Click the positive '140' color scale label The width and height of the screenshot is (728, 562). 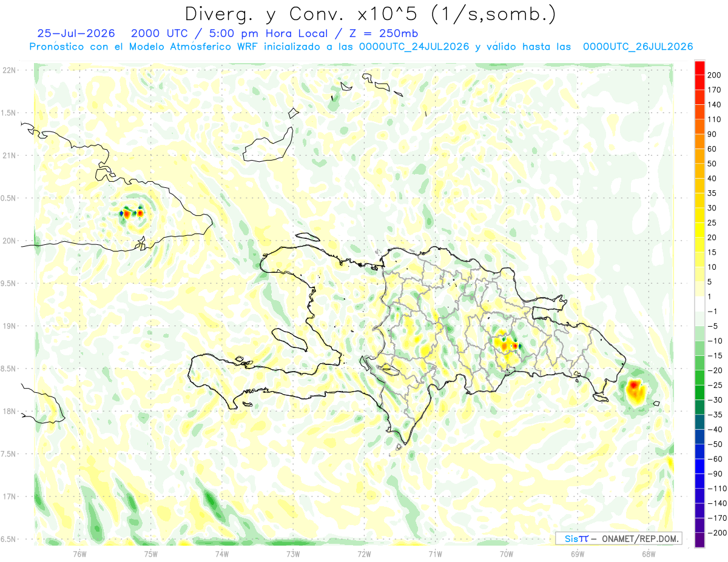coord(715,104)
